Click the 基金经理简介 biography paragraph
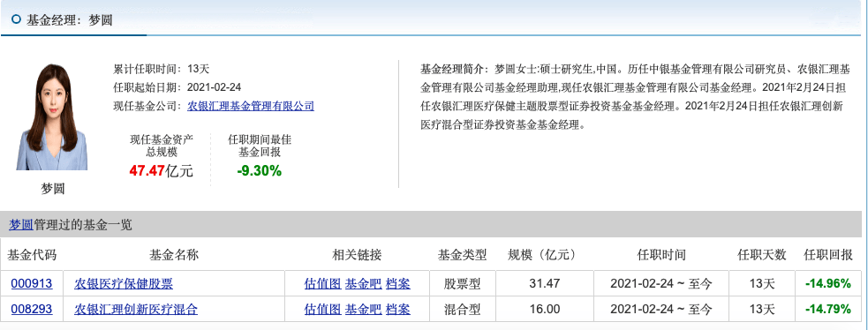This screenshot has width=868, height=330. coord(636,97)
